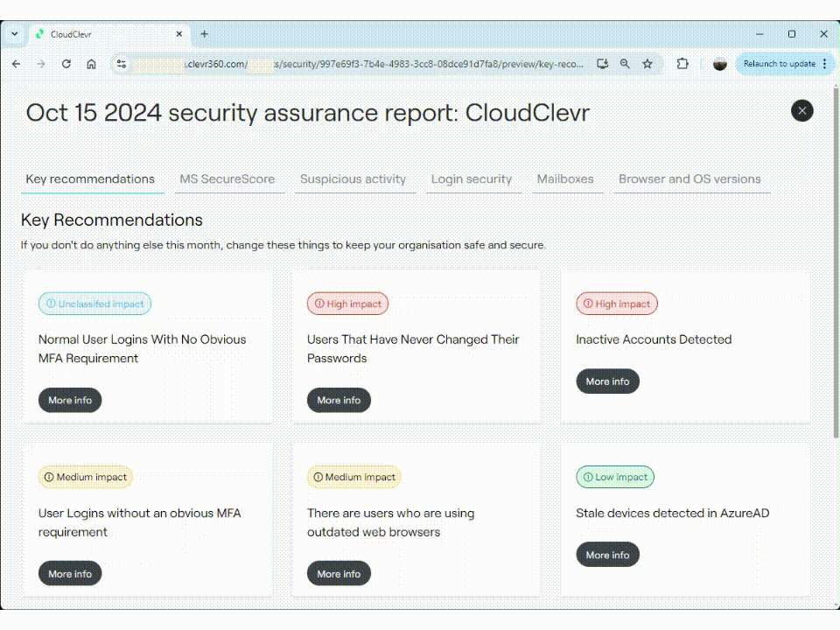Open the zoom magnifier in address bar

[625, 64]
